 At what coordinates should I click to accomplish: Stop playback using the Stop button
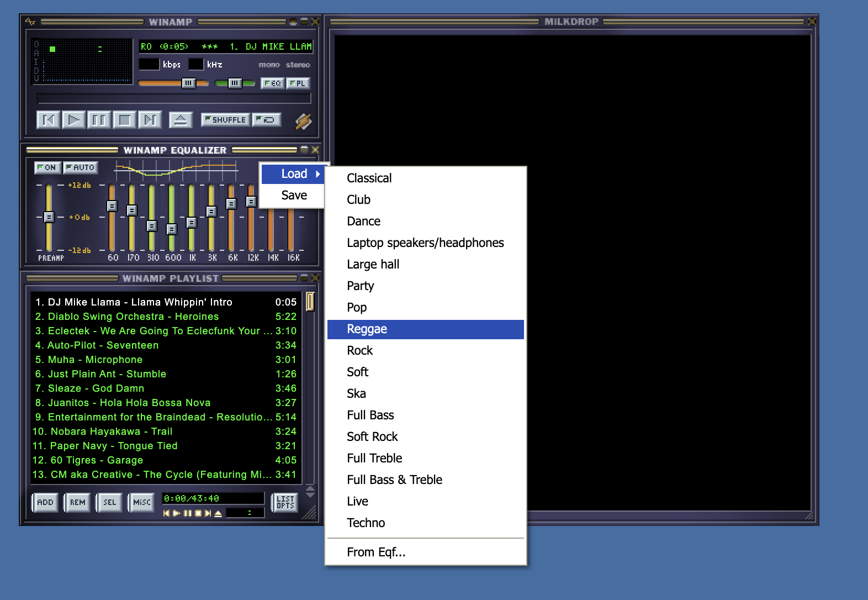(x=125, y=120)
